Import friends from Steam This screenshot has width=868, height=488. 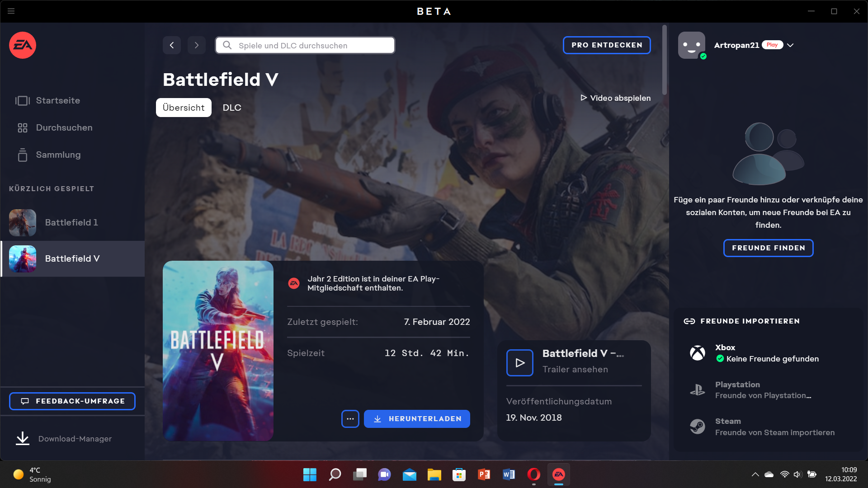[769, 427]
